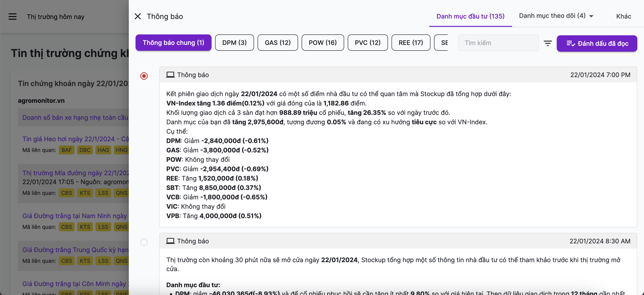Open the hamburger menu icon
This screenshot has width=644, height=295.
point(13,17)
